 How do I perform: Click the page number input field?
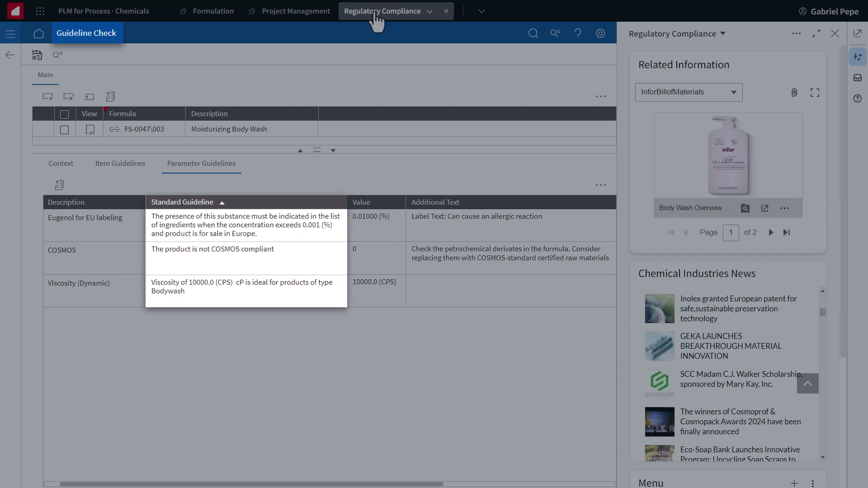[x=731, y=232]
